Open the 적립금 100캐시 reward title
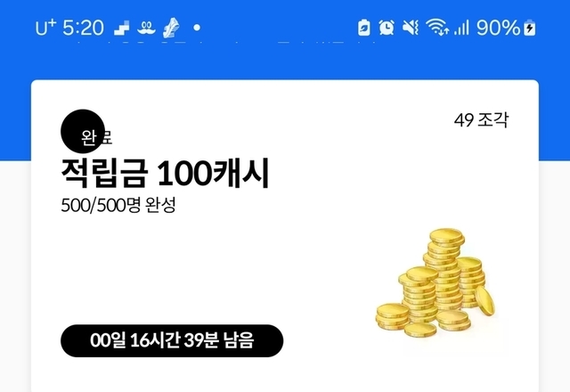Viewport: 570px width, 392px height. 165,173
